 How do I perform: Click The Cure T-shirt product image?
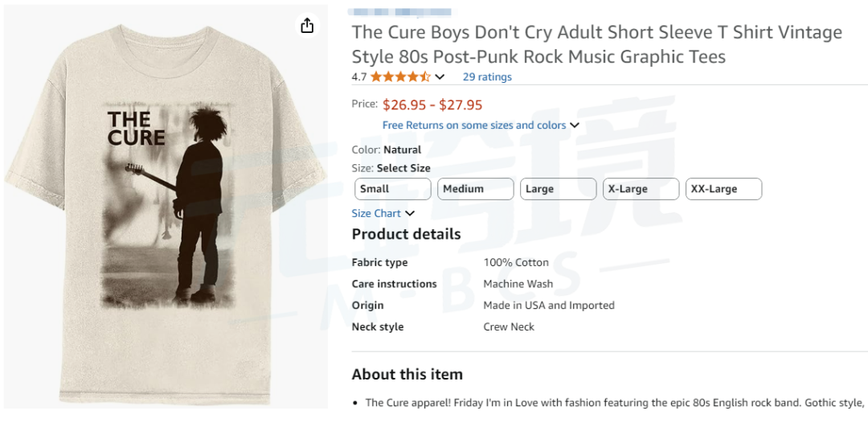click(x=166, y=209)
